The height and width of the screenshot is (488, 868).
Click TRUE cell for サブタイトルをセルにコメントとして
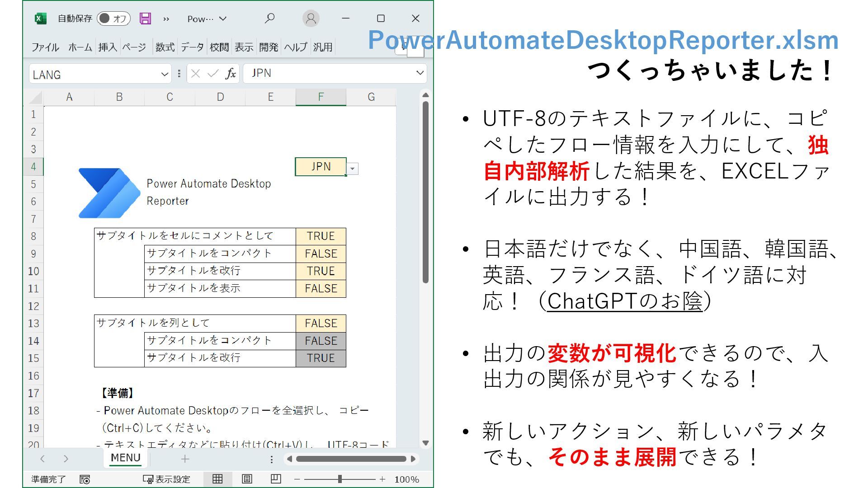point(321,236)
